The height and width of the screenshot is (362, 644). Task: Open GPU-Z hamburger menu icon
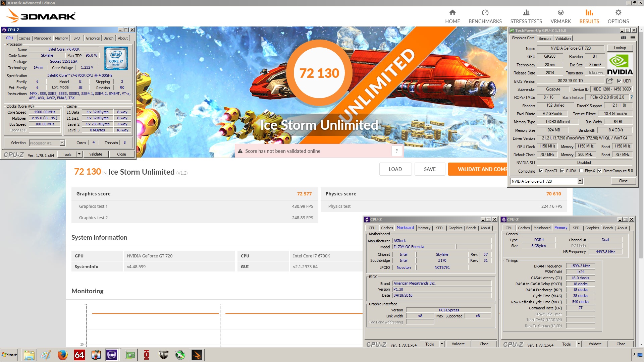coord(633,38)
